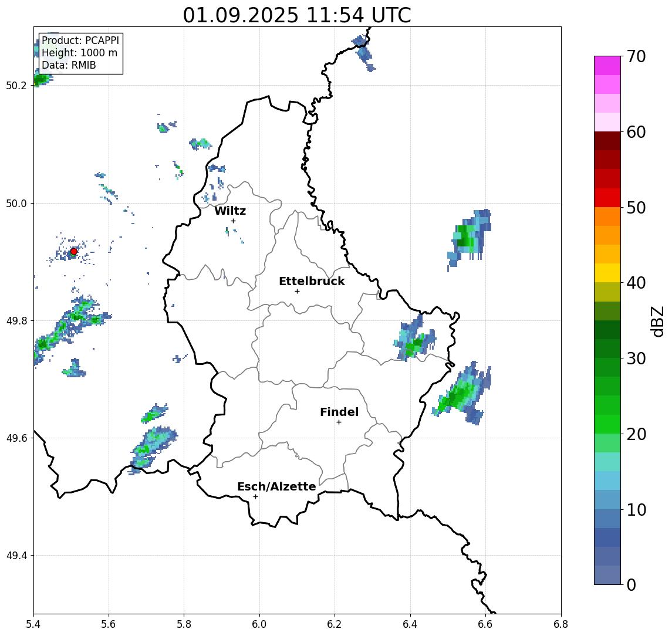The width and height of the screenshot is (672, 636).
Task: Click the 60 tick on the colorbar
Action: pos(636,132)
